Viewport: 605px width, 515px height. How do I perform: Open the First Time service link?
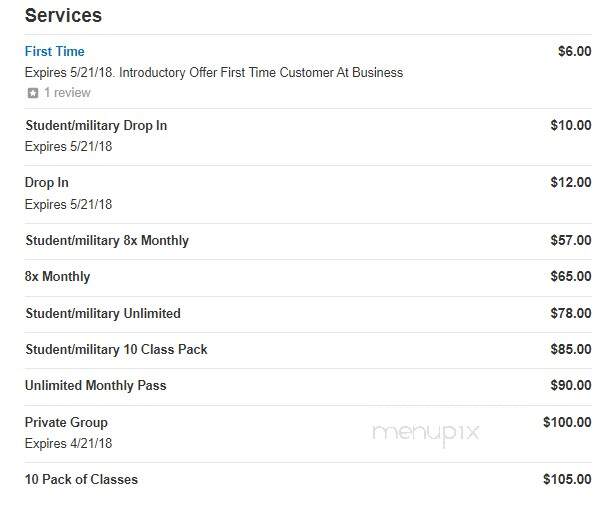(x=54, y=51)
